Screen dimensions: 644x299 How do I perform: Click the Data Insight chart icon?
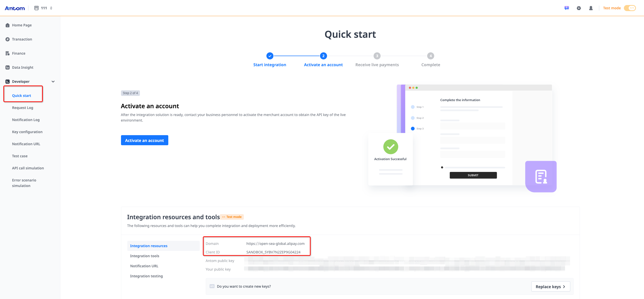click(8, 67)
